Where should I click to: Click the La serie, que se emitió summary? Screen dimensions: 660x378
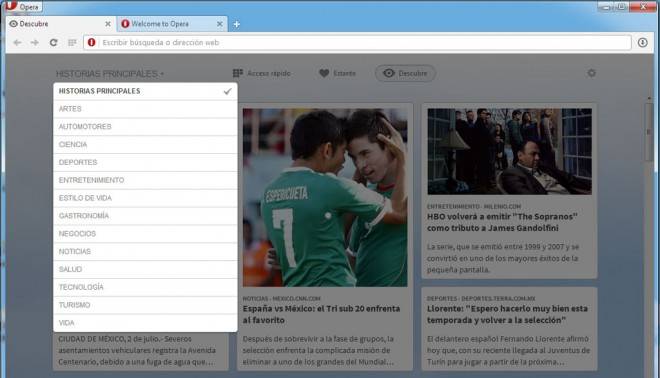click(503, 258)
